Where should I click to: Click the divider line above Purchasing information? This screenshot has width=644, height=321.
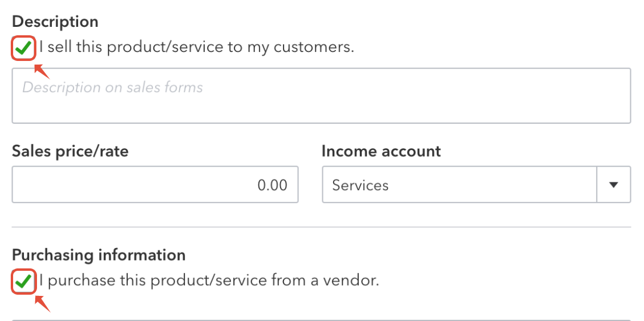click(321, 227)
